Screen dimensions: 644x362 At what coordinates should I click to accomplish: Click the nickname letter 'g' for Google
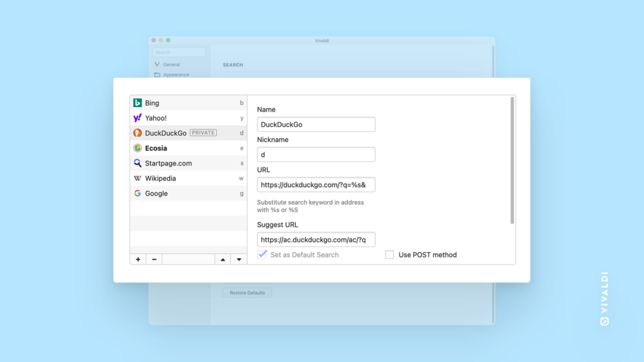[x=242, y=194]
